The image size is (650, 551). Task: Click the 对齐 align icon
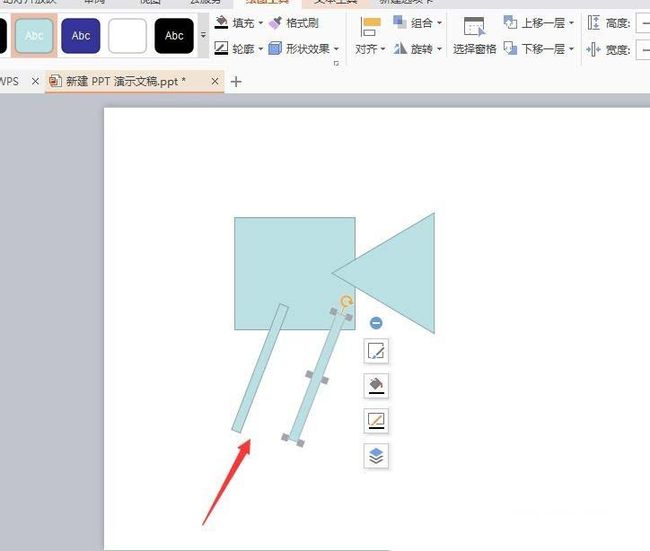pos(370,27)
